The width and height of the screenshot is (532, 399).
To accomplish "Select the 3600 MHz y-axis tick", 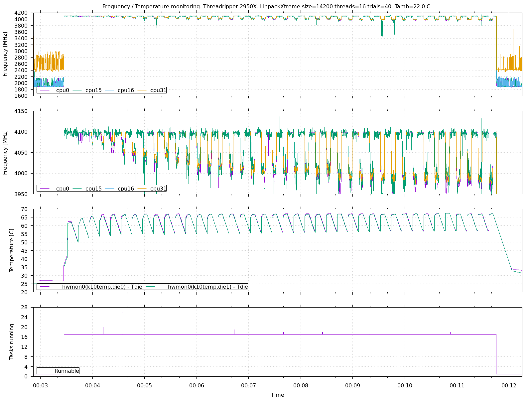I will 22,32.
